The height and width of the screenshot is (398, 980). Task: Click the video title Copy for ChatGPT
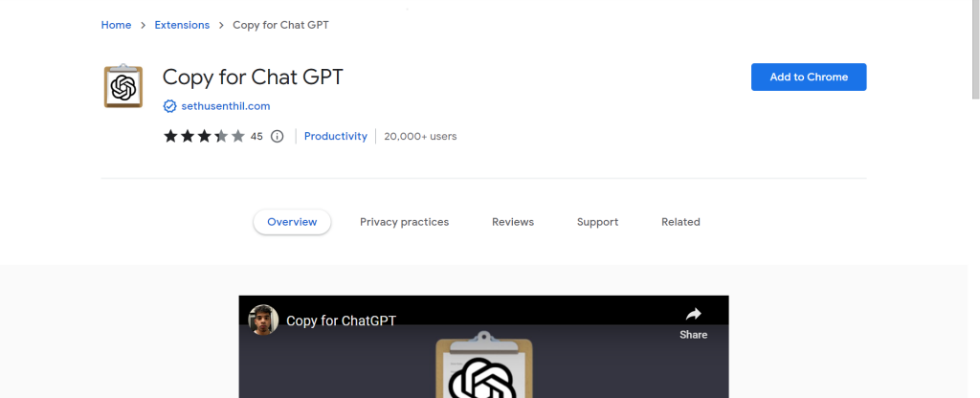[341, 321]
